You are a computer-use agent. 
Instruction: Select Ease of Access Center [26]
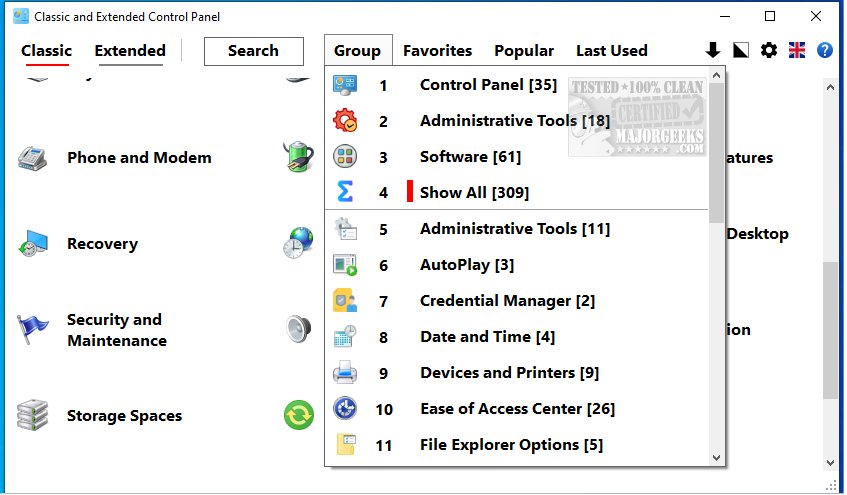517,409
